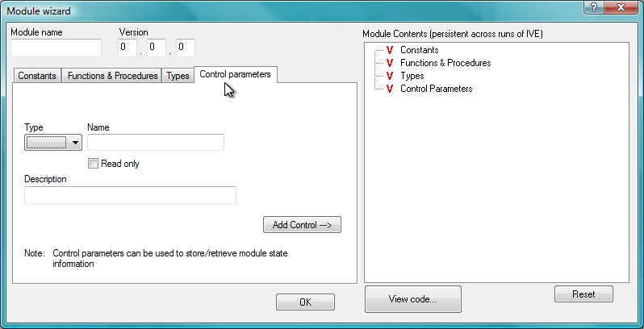Click red V icon beside Constants
This screenshot has height=329, width=644.
click(390, 50)
